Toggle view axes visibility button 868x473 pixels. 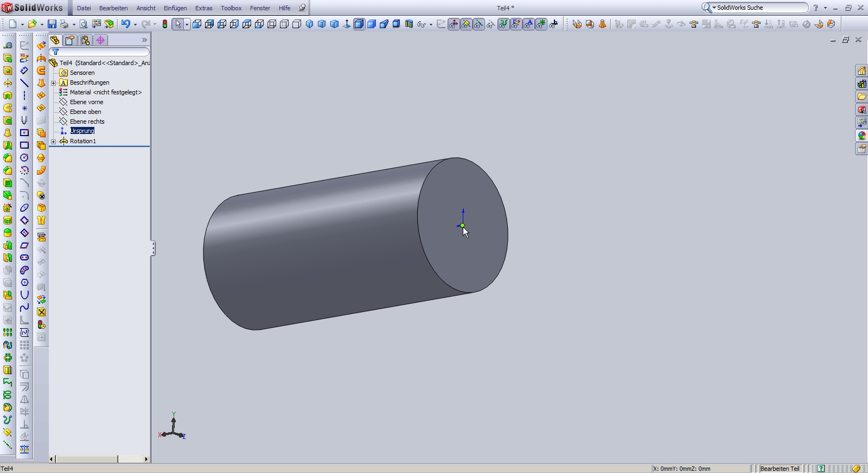[478, 24]
